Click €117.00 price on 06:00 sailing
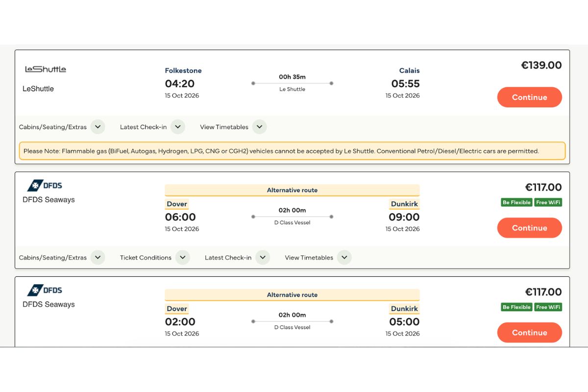588x392 pixels. (543, 187)
